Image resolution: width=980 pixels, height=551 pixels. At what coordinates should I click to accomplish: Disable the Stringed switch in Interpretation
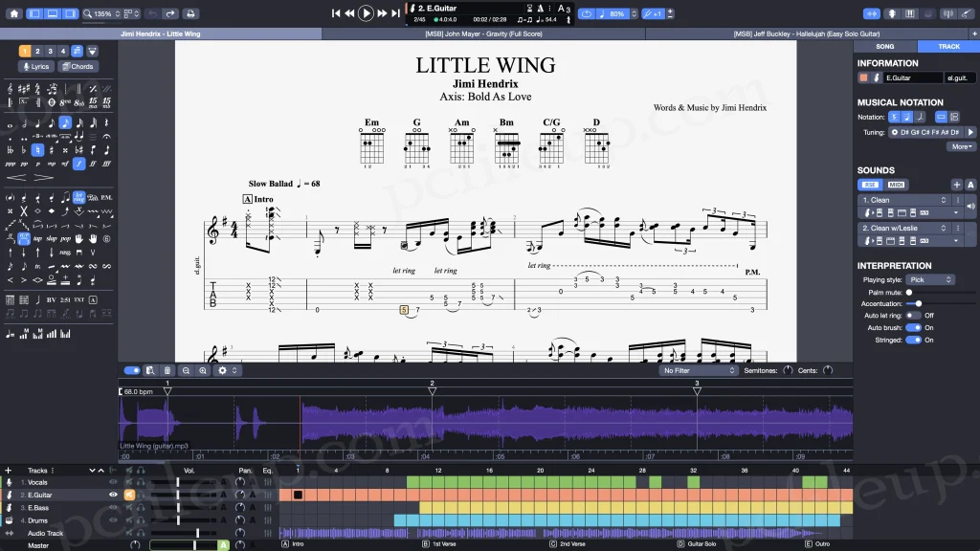[x=912, y=341]
